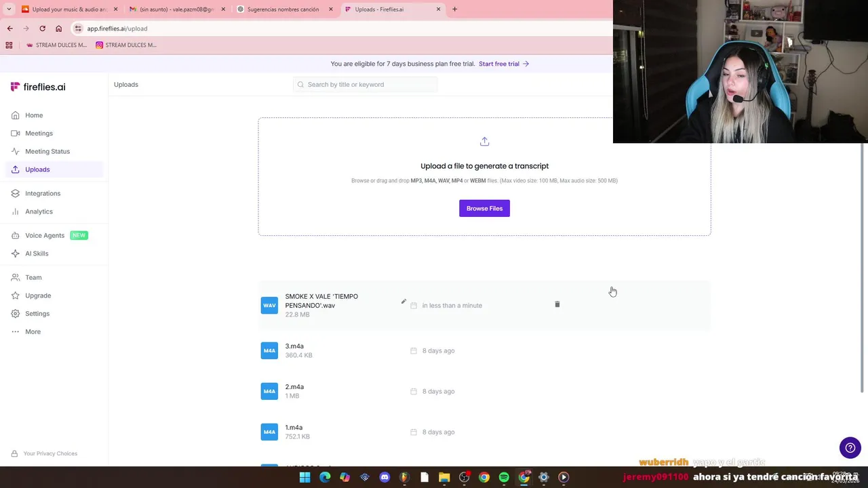Switch to 'Sugerencias nombres canción' tab
The image size is (868, 488).
pos(285,9)
